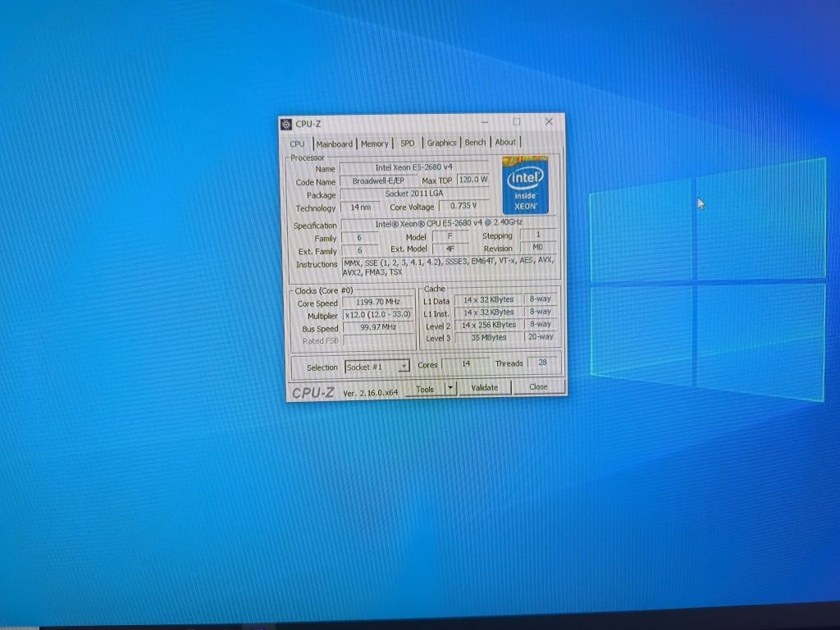Close CPU-Z with the X button

tap(549, 121)
